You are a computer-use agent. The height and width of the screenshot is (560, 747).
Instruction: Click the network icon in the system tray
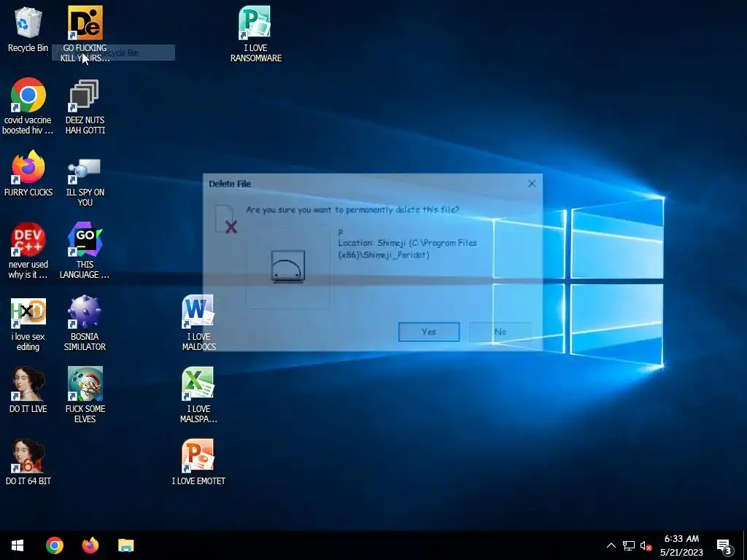(629, 545)
